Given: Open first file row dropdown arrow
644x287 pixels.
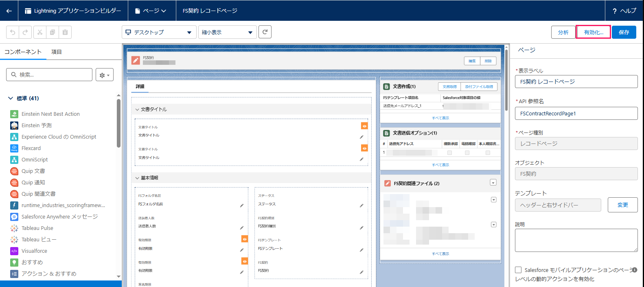Looking at the screenshot, I should coord(493,200).
